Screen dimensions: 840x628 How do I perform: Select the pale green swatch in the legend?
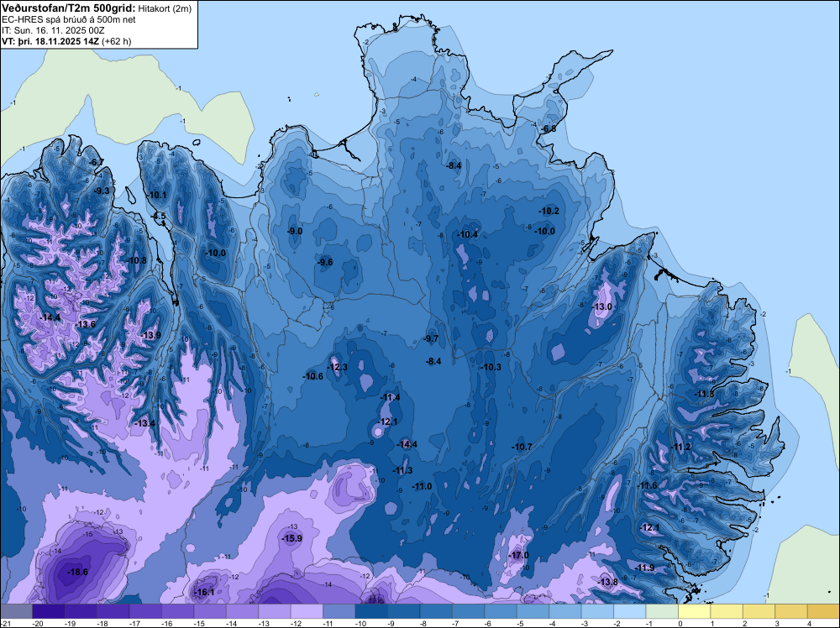[x=662, y=611]
